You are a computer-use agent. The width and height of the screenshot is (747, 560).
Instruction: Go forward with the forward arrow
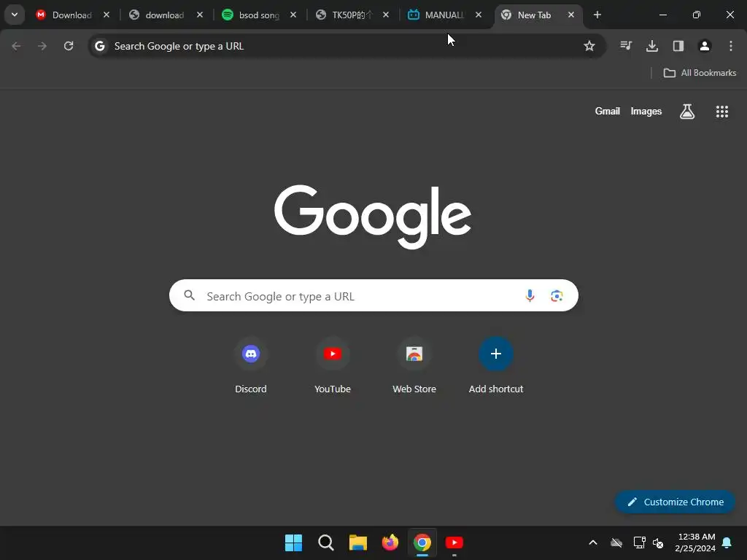coord(42,46)
